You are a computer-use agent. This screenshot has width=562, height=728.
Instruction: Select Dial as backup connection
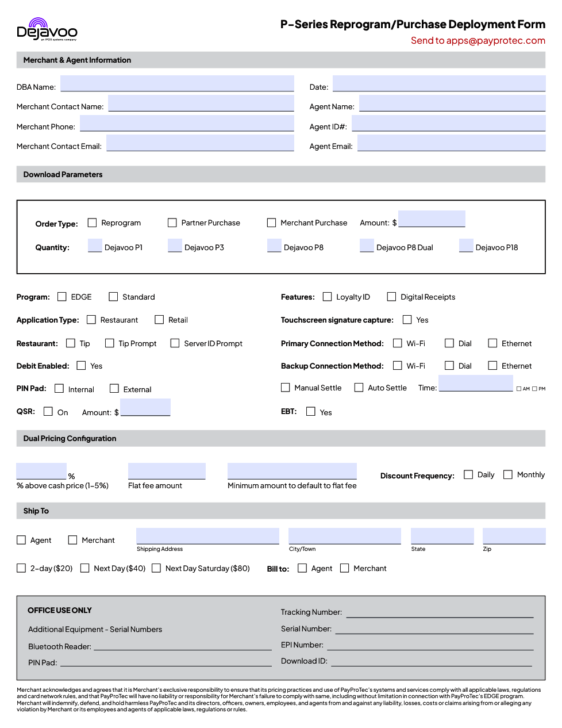tap(450, 366)
